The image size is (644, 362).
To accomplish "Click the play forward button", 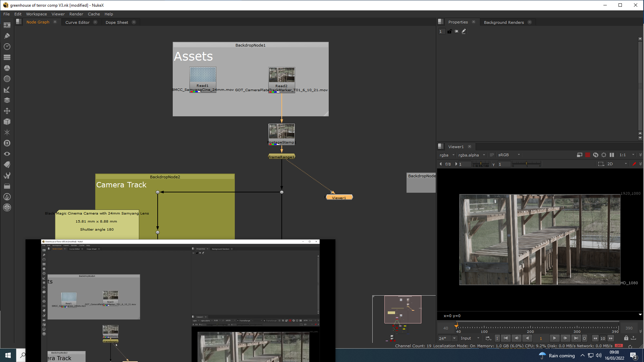I will 554,338.
